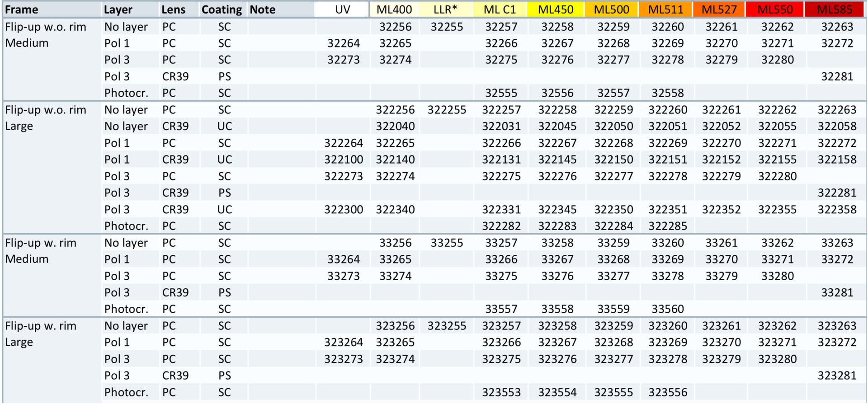
Task: Select the UV column header
Action: [343, 9]
